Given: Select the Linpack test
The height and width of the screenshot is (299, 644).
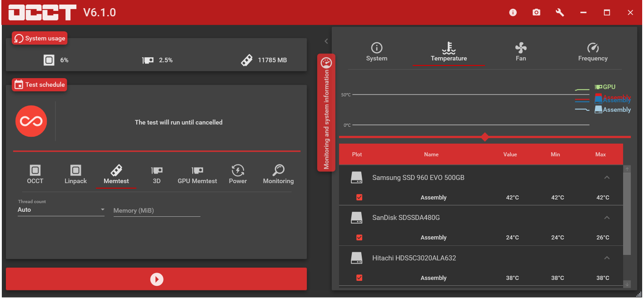Looking at the screenshot, I should coord(75,174).
